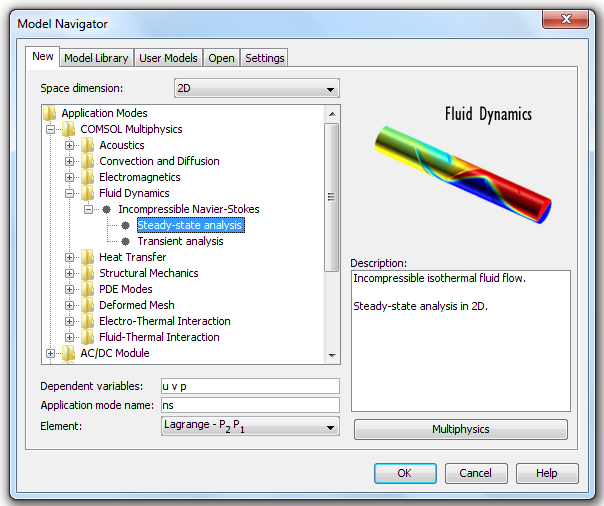Expand the Structural Mechanics node

coord(69,273)
